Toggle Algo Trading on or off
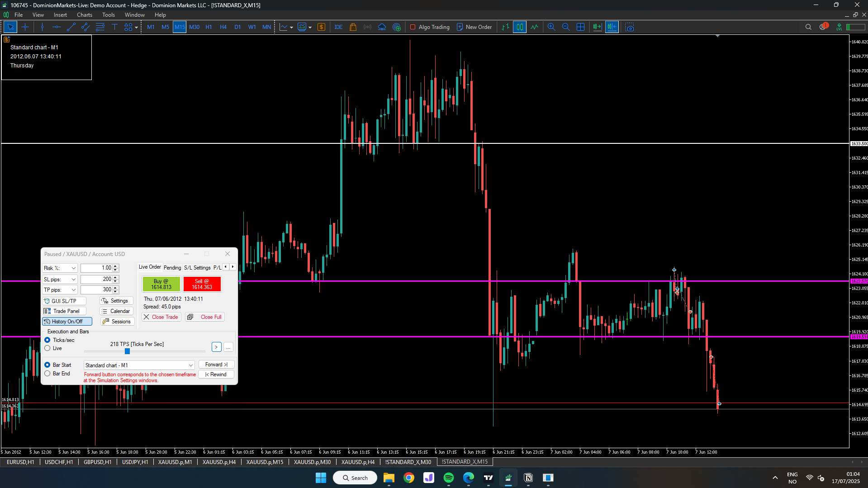Viewport: 868px width, 488px height. (430, 27)
